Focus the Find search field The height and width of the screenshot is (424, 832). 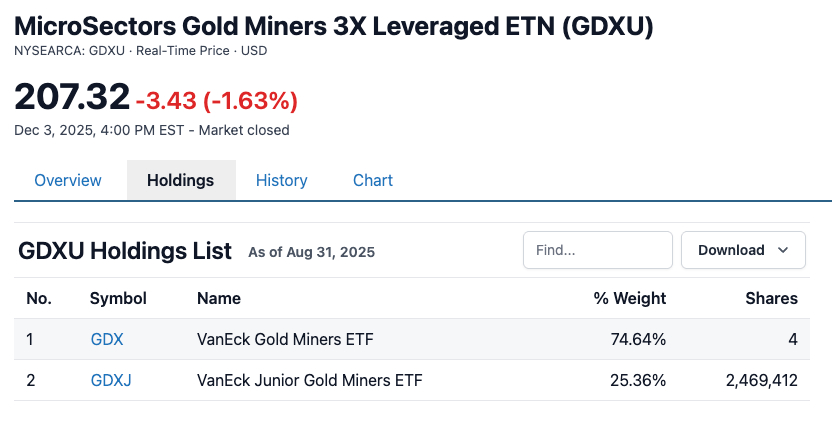pyautogui.click(x=598, y=250)
